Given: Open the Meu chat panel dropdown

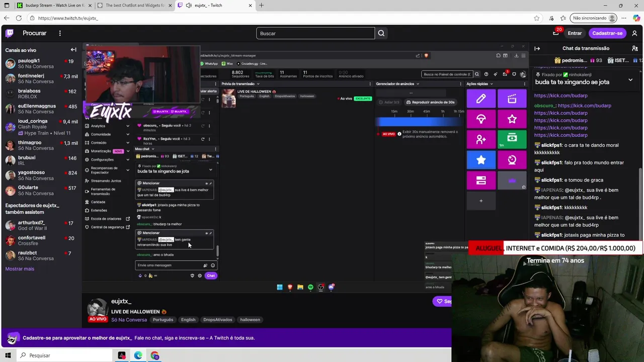Looking at the screenshot, I should click(153, 149).
